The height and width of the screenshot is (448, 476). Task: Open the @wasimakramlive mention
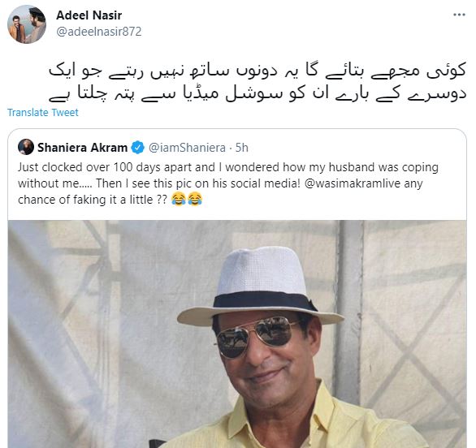(353, 183)
